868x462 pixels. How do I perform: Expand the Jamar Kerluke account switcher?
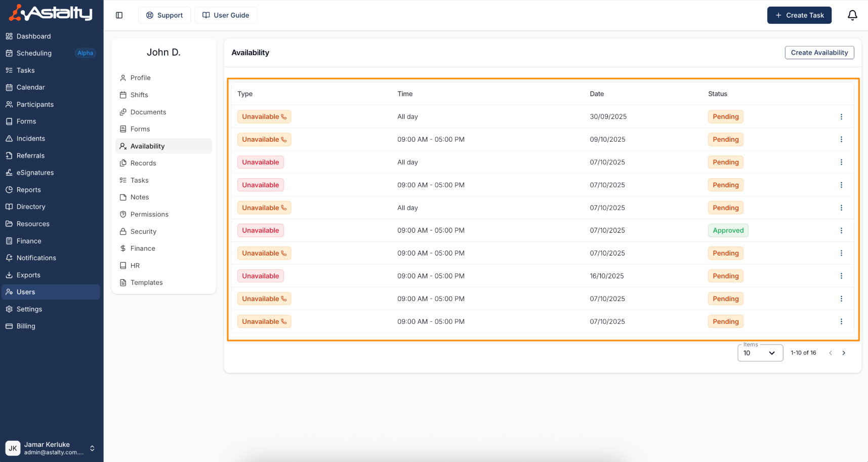(x=92, y=448)
